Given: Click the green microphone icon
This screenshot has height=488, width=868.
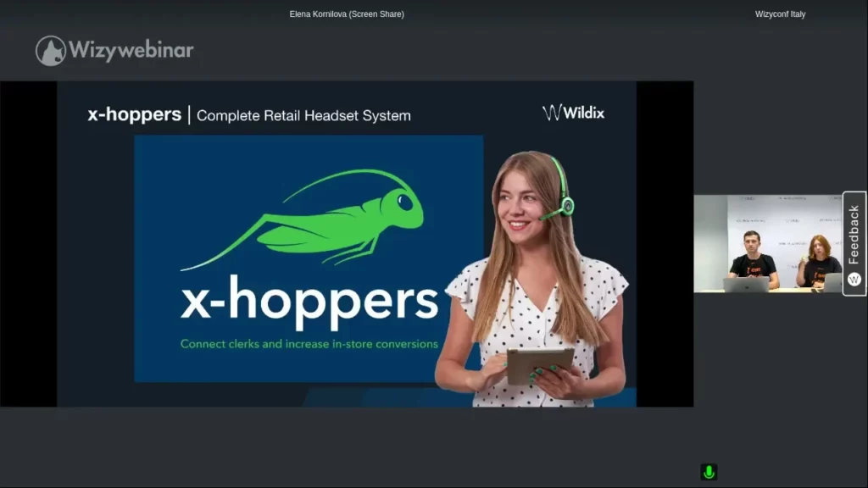Looking at the screenshot, I should [709, 472].
